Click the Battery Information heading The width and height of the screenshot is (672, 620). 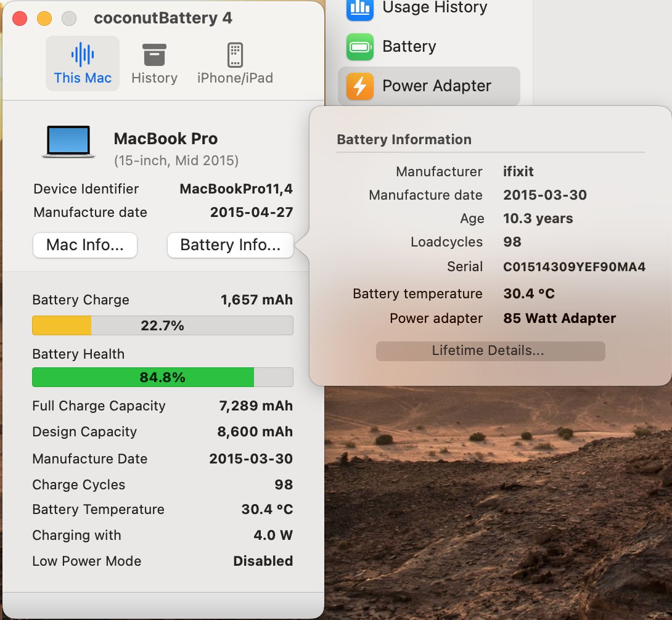(x=404, y=140)
